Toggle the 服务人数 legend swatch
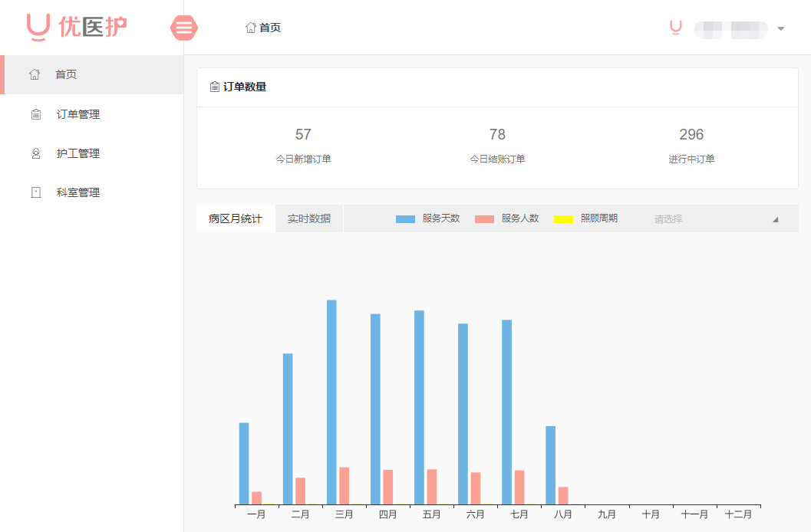This screenshot has height=532, width=811. click(485, 219)
